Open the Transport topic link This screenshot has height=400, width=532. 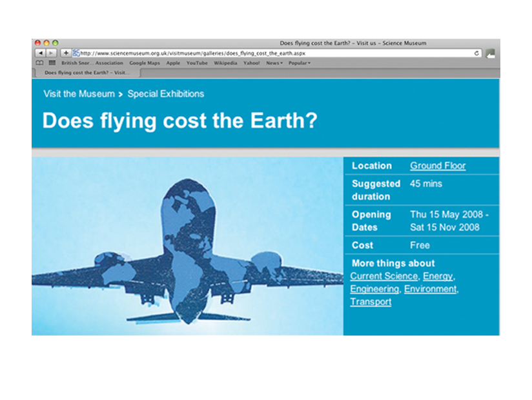[x=371, y=302]
